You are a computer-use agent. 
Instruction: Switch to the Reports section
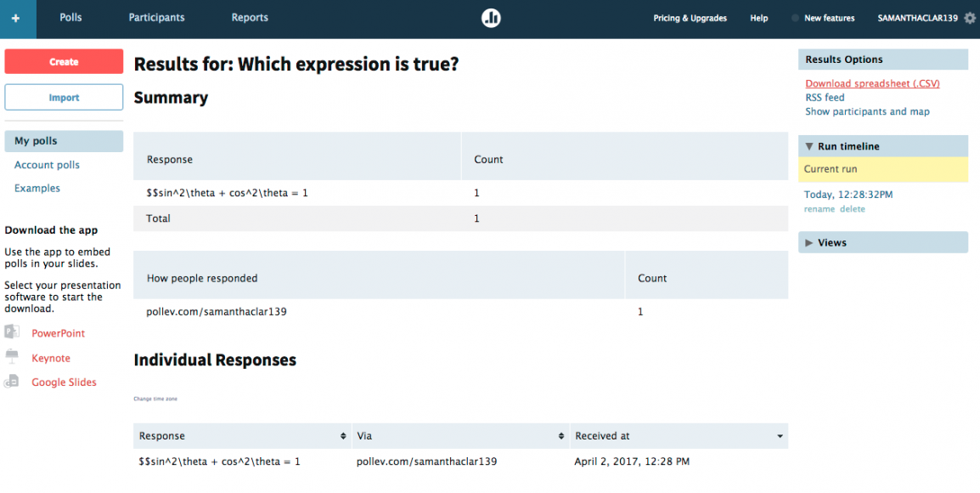click(x=250, y=17)
